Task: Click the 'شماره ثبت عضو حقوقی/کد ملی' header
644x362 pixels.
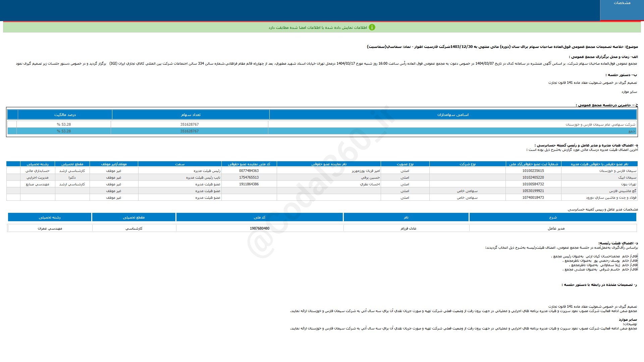Action: click(533, 164)
